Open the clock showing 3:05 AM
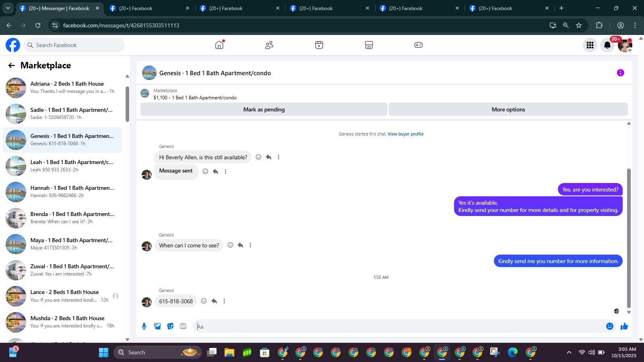The image size is (644, 362). [x=623, y=352]
